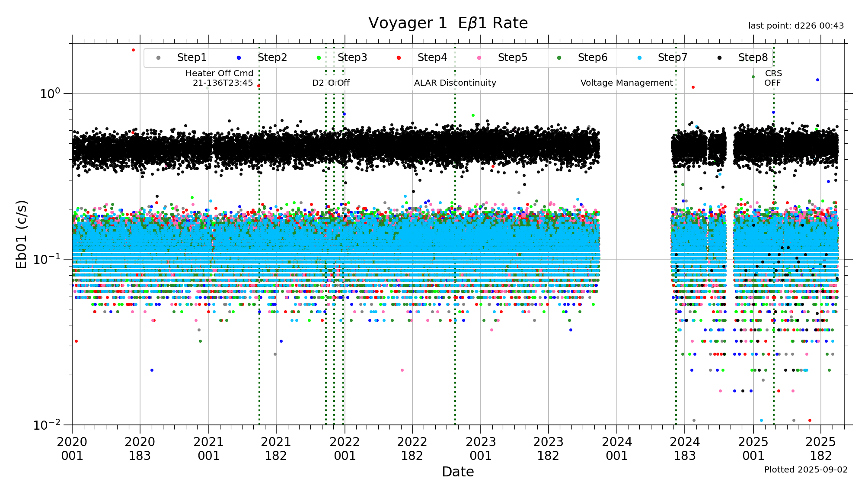The image size is (868, 495).
Task: Click the Plotted 2025-09-02 footer text
Action: tap(806, 470)
